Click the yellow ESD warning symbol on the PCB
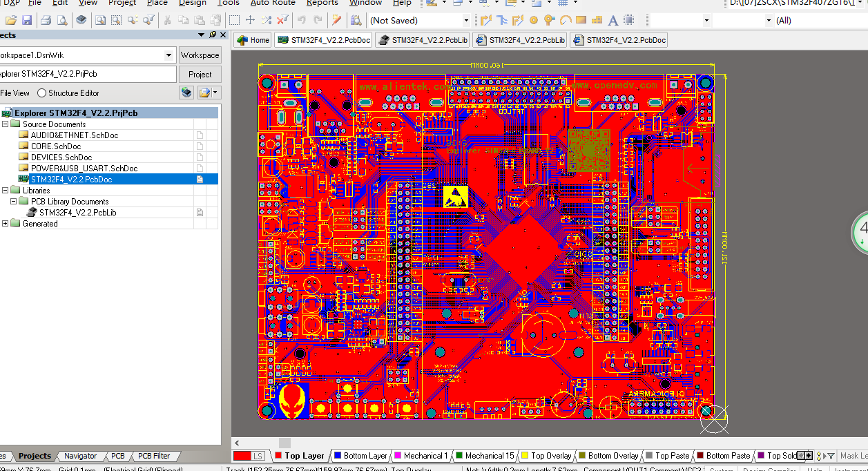Viewport: 868px width, 471px height. click(x=456, y=195)
